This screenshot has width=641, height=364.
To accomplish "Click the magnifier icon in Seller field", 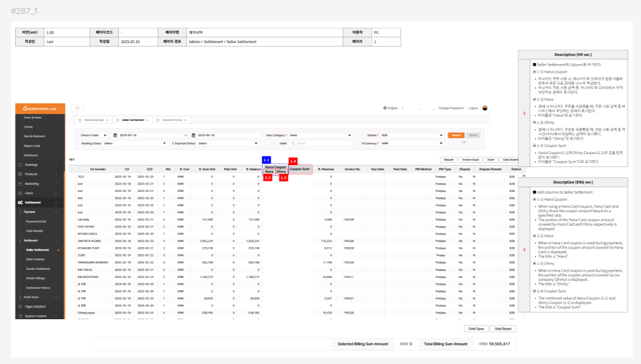I will tap(294, 142).
